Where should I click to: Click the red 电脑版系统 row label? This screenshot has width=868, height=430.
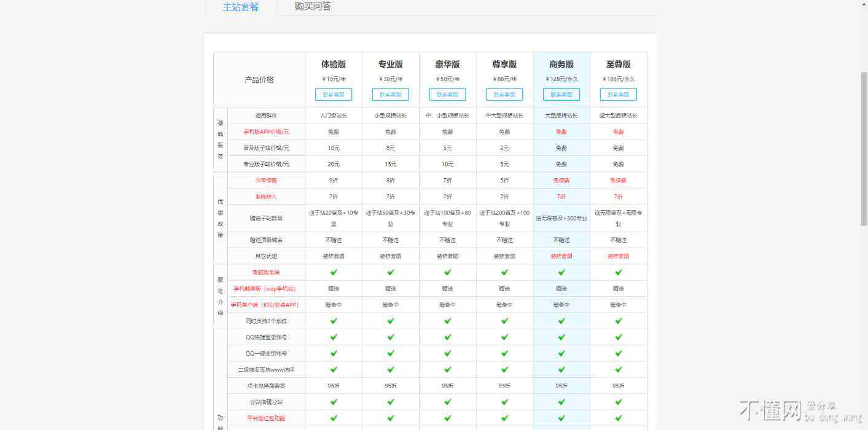pos(266,272)
